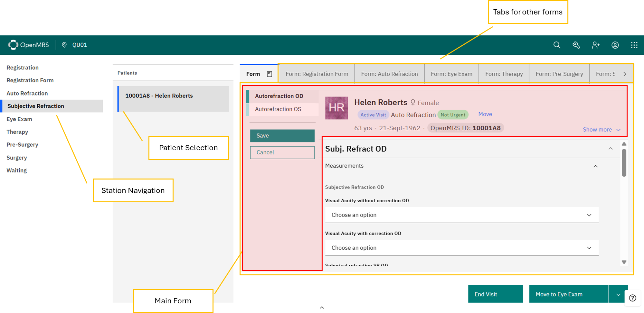Screen dimensions: 644x313
Task: Open Visual Acuity with correction OD dropdown
Action: [x=461, y=248]
